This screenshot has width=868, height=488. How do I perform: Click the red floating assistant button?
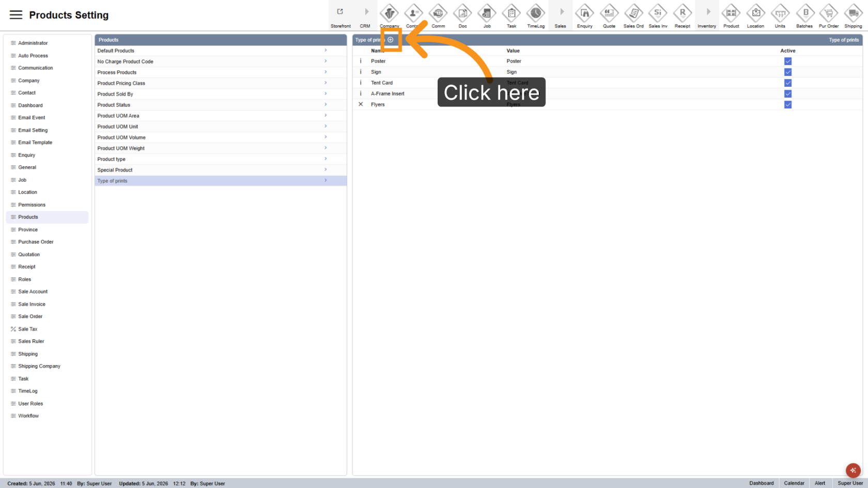point(853,470)
